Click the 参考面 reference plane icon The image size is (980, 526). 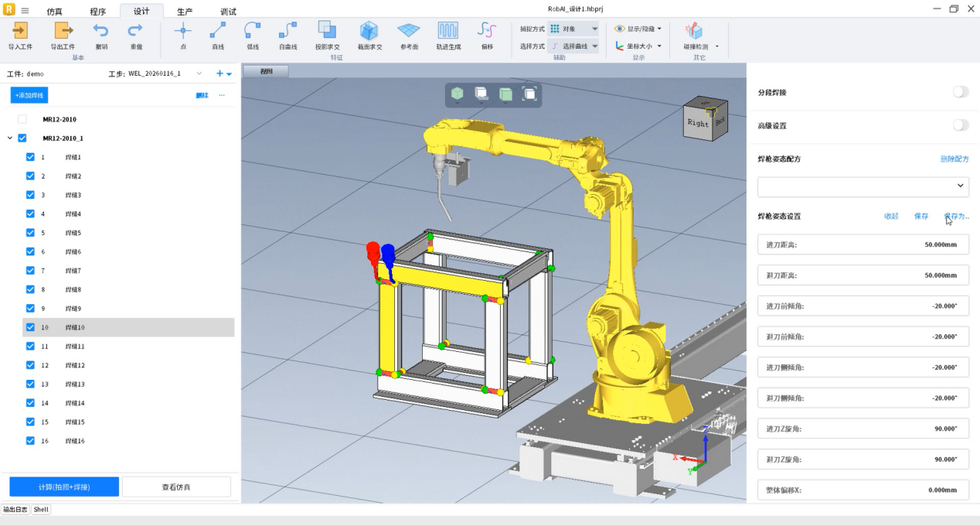[409, 31]
